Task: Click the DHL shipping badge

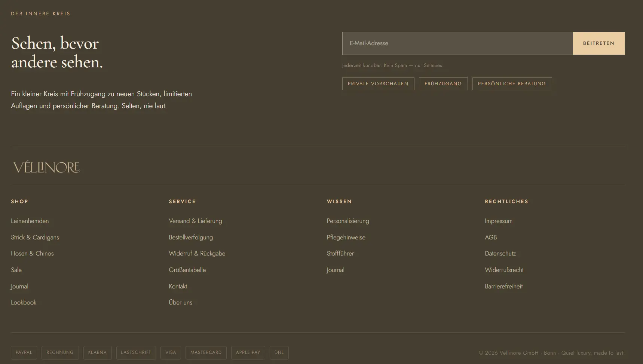Action: coord(279,353)
